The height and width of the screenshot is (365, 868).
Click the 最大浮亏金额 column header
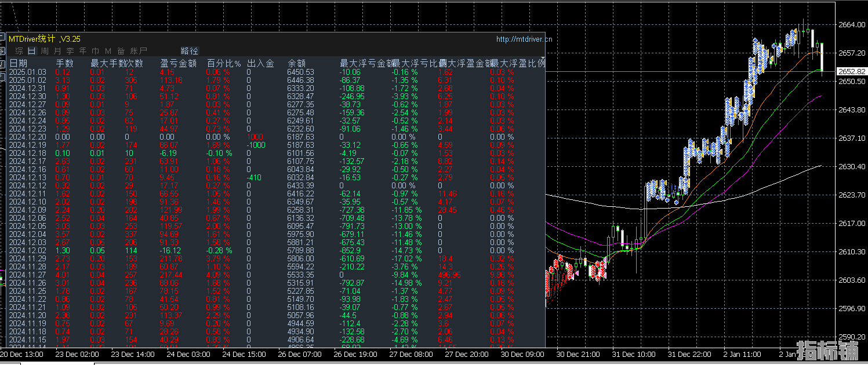[x=366, y=63]
